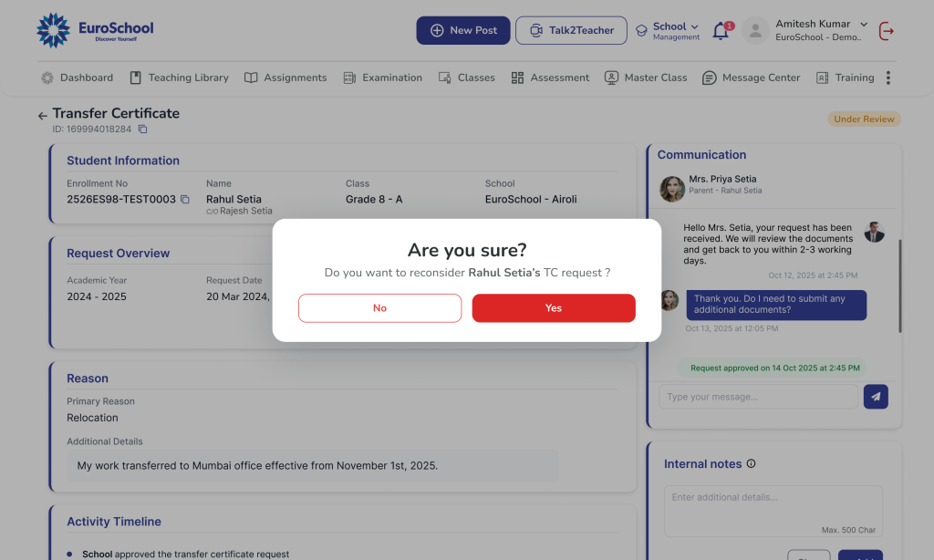Click the Internal notes info icon
Screen dimensions: 934x560
tap(751, 464)
